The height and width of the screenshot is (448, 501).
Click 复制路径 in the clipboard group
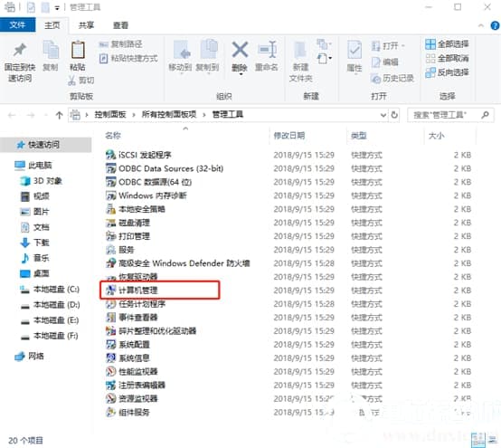tap(121, 44)
